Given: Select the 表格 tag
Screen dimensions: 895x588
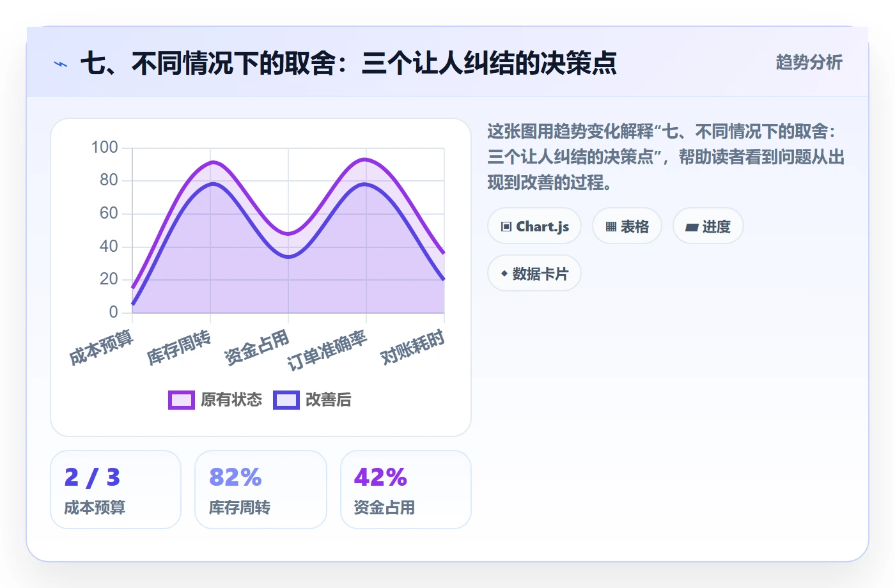Looking at the screenshot, I should pyautogui.click(x=627, y=226).
